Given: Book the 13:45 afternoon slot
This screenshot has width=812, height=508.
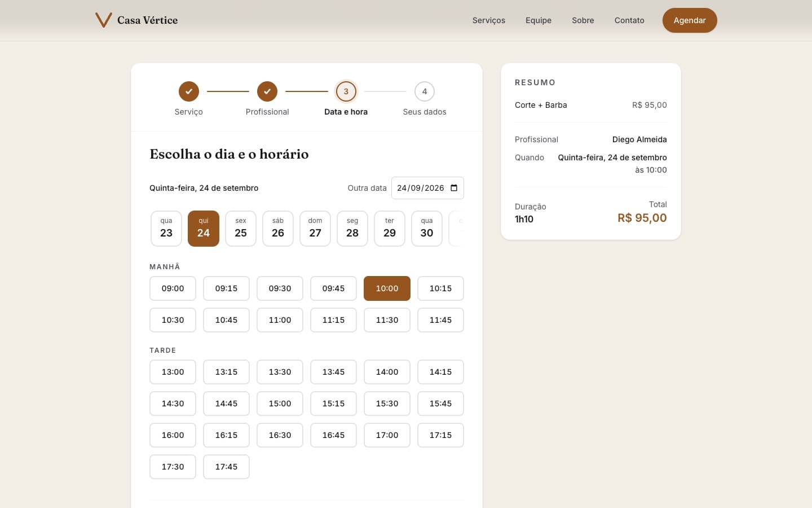Looking at the screenshot, I should (333, 372).
